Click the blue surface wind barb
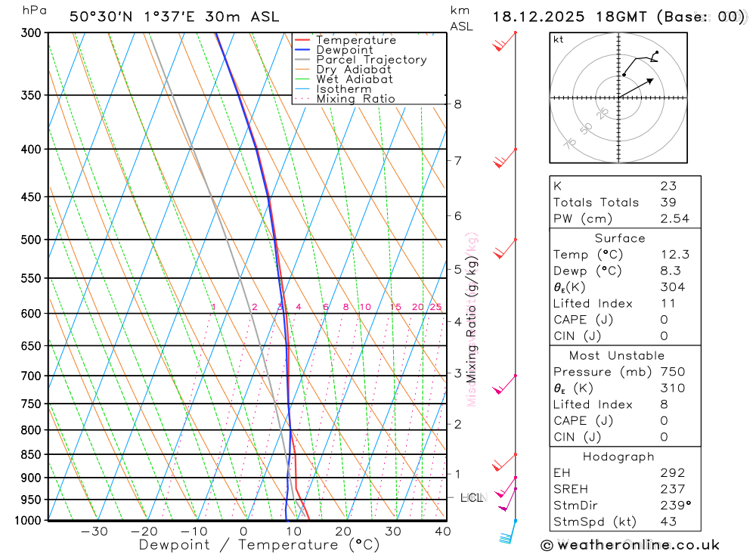 point(508,532)
